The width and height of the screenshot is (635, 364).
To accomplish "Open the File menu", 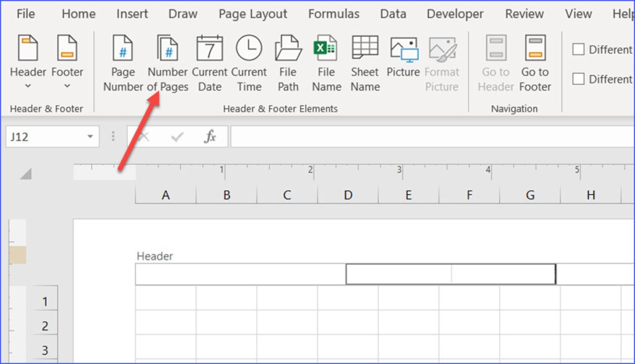I will pyautogui.click(x=25, y=14).
